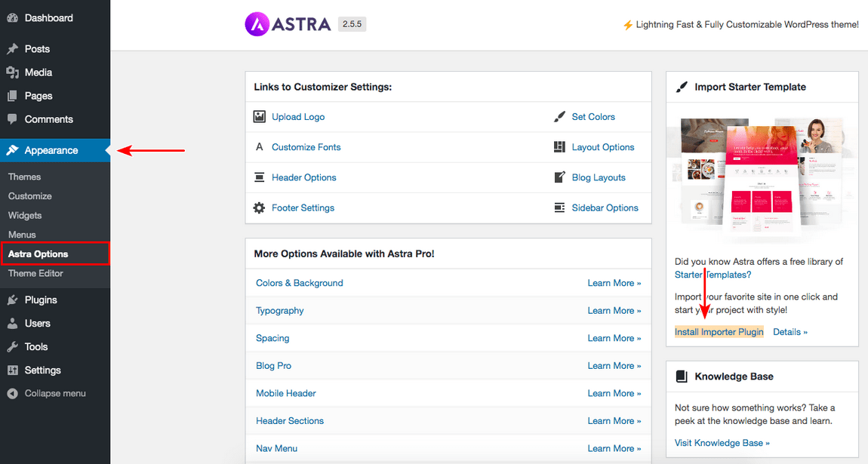Screen dimensions: 868x464
Task: Open the Sidebar Options link
Action: click(x=605, y=208)
